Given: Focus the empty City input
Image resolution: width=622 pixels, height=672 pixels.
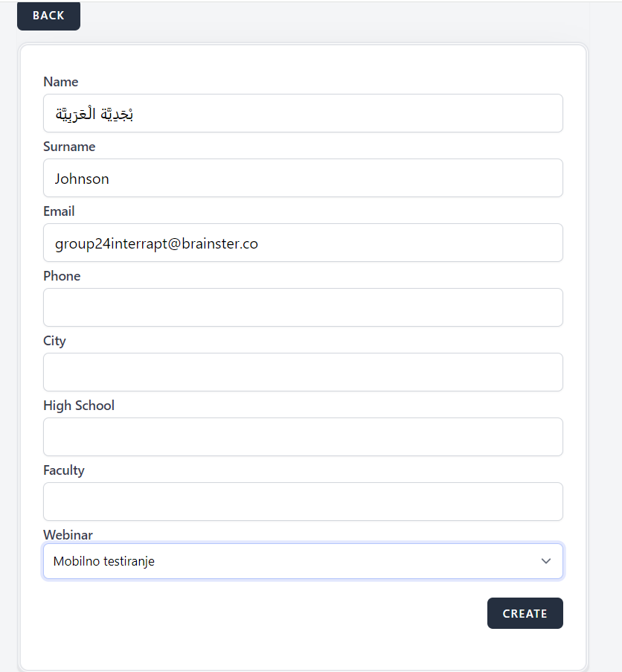Looking at the screenshot, I should pos(303,372).
